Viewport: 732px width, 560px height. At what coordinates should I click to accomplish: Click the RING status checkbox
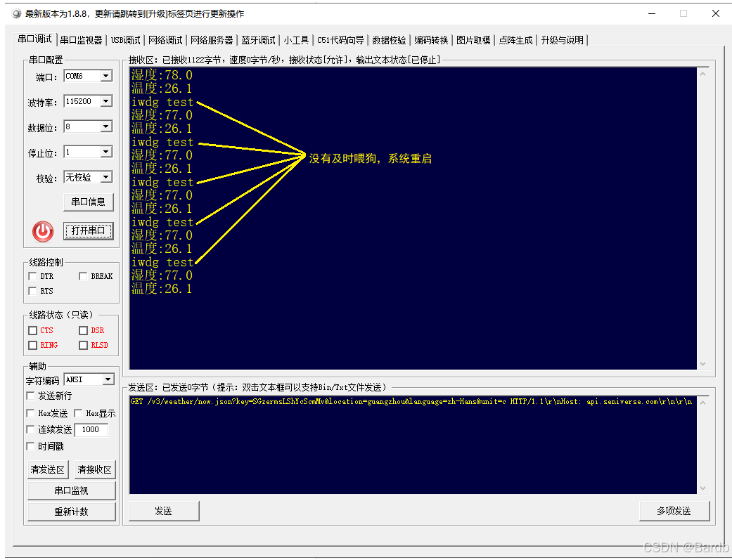[32, 345]
